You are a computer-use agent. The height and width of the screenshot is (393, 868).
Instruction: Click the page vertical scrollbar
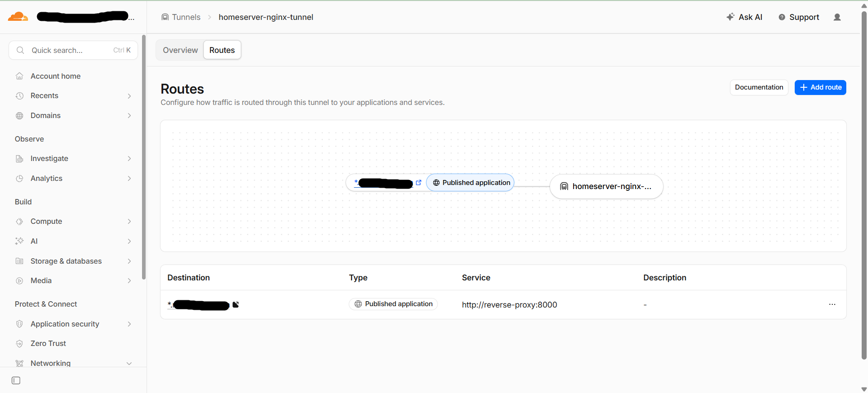[864, 185]
